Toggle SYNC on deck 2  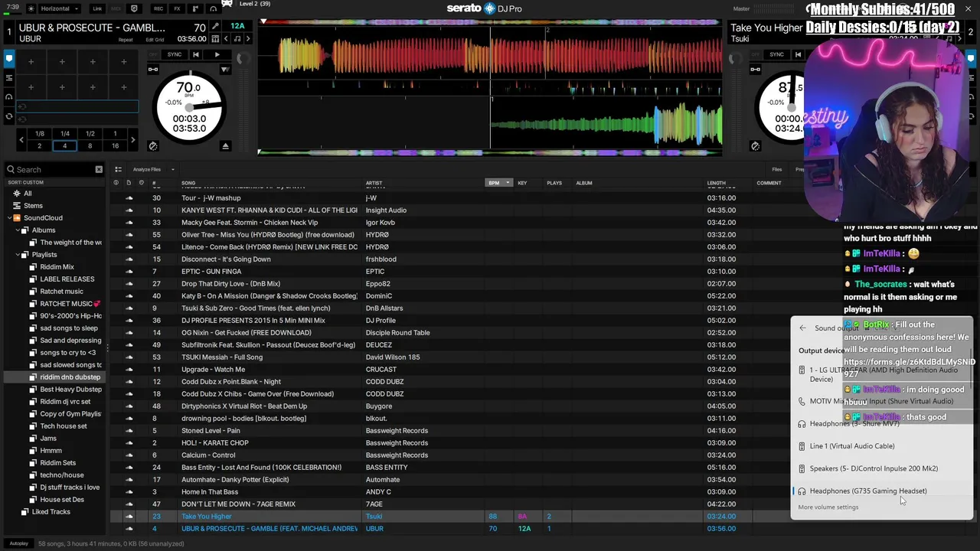point(777,54)
